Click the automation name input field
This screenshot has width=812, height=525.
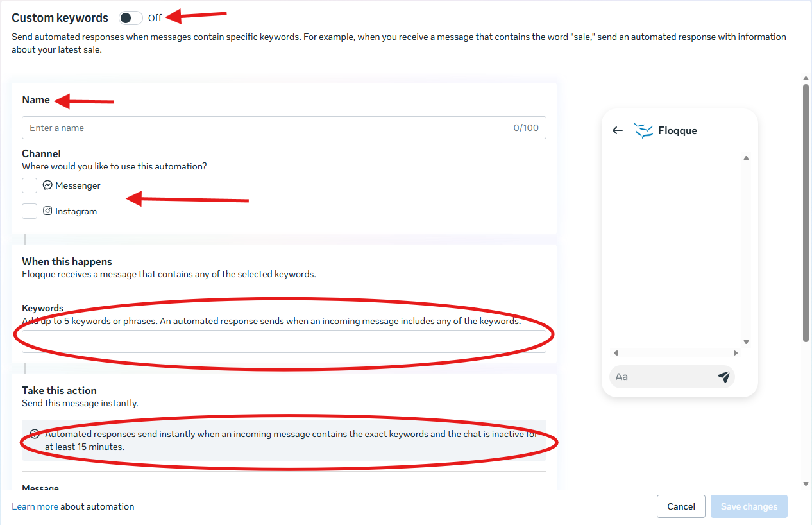click(x=284, y=128)
